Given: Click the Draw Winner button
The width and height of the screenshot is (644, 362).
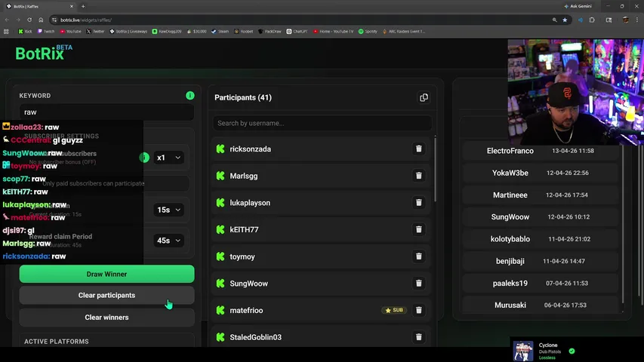Looking at the screenshot, I should 106,275.
